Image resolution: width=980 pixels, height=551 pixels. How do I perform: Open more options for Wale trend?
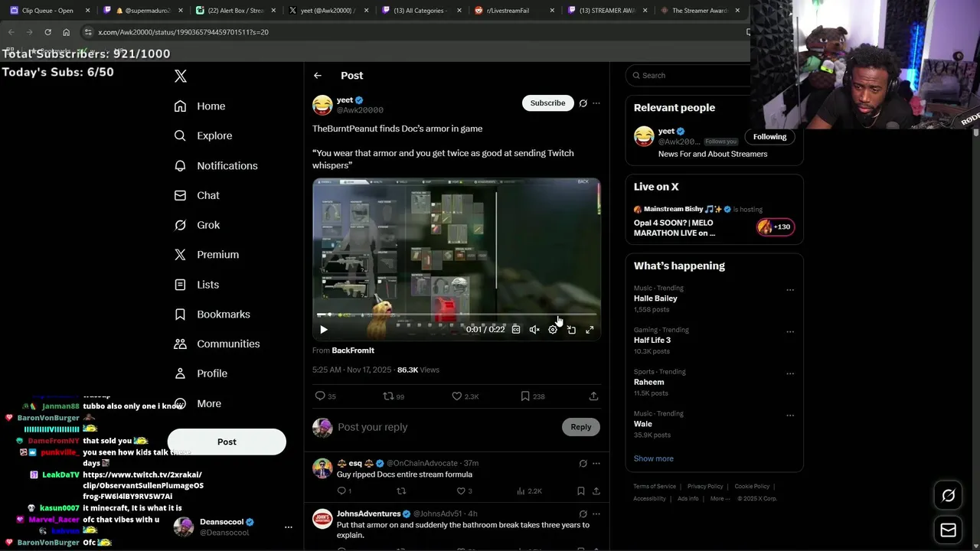(x=790, y=416)
